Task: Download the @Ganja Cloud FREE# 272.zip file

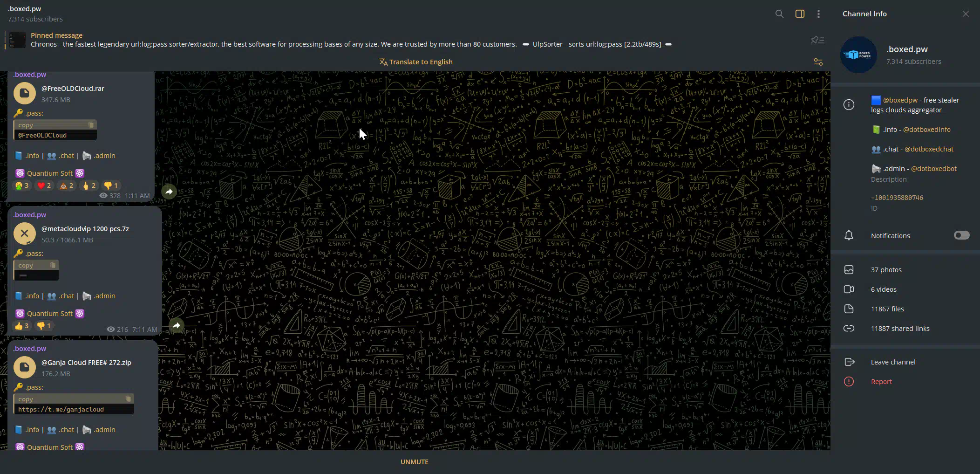Action: click(x=25, y=368)
